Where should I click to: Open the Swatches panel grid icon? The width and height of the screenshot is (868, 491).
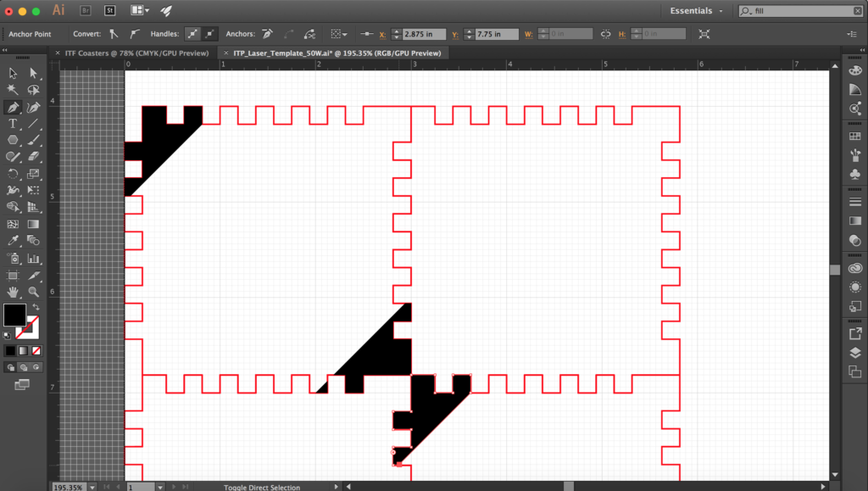(855, 137)
